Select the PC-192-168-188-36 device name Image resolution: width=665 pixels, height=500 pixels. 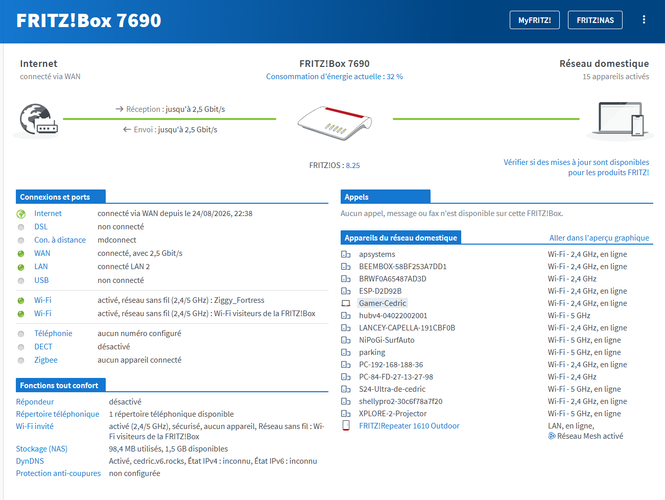tap(391, 365)
